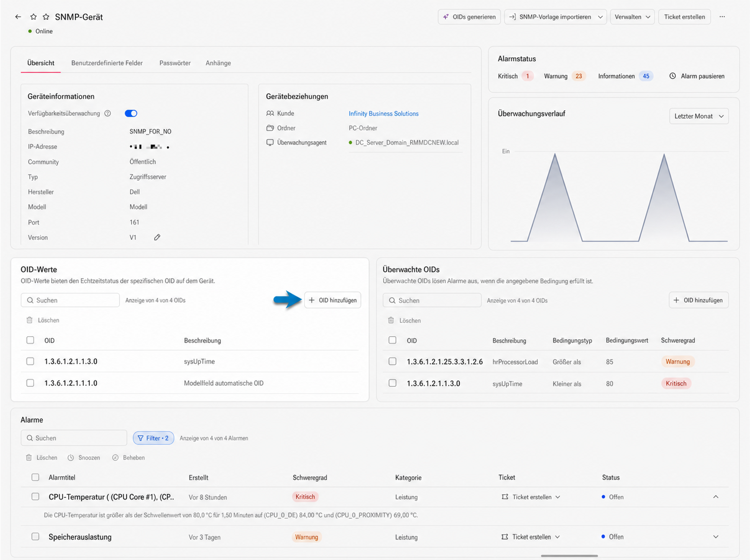Click the Schweregrad column header in Alarme
Viewport: 750px width, 560px height.
click(310, 477)
